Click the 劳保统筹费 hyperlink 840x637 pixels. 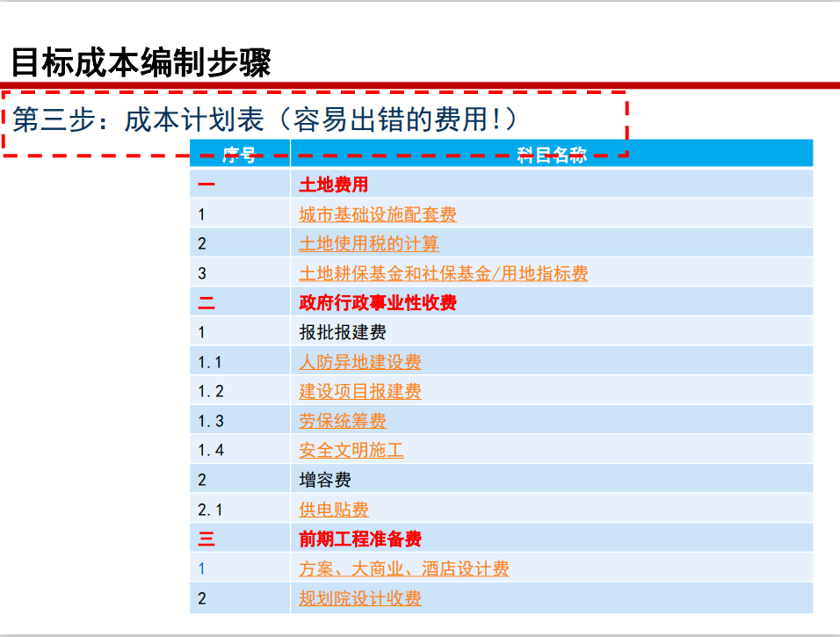click(342, 421)
